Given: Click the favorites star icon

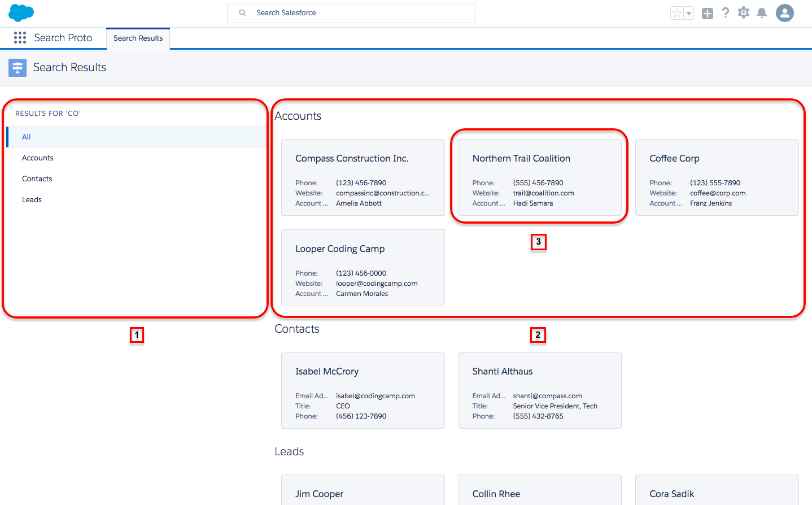Looking at the screenshot, I should [x=677, y=13].
